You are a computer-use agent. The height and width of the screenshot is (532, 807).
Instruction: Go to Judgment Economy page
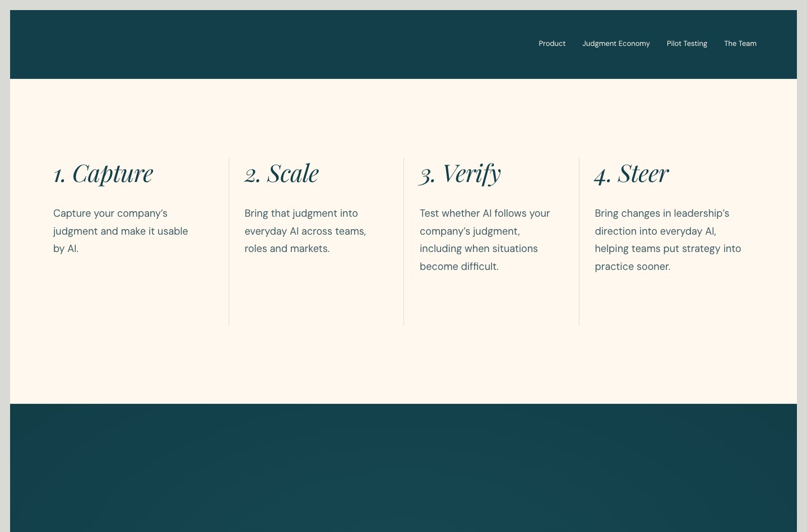[x=616, y=44]
